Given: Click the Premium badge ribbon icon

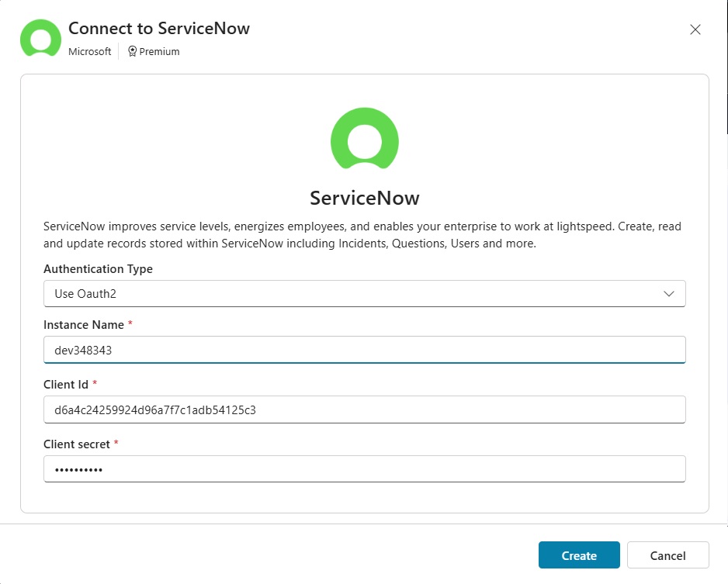Looking at the screenshot, I should click(132, 51).
